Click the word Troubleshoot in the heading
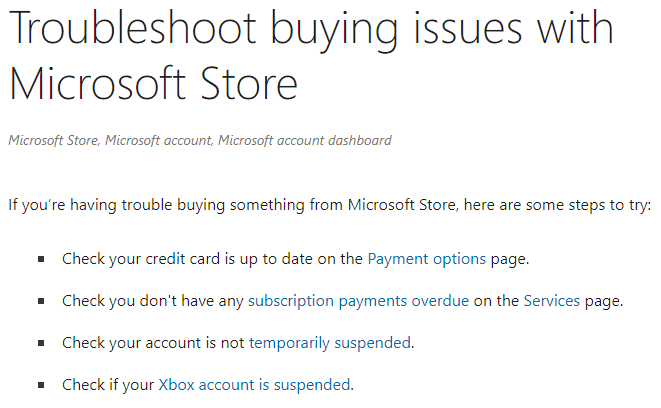The height and width of the screenshot is (408, 661). tap(133, 28)
